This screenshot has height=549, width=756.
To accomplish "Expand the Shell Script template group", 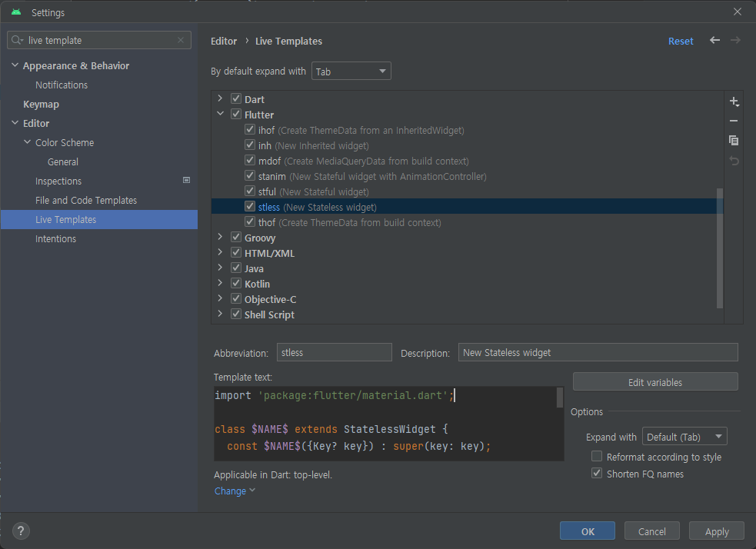I will (x=220, y=314).
